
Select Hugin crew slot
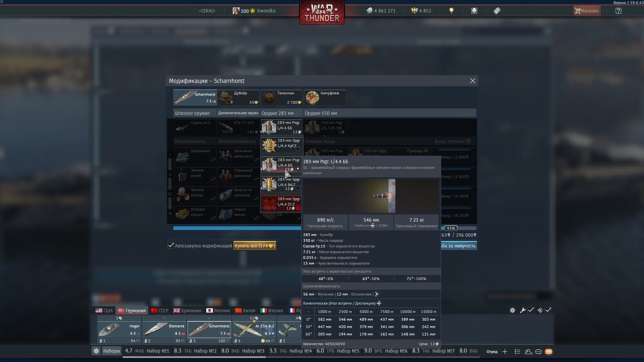pyautogui.click(x=120, y=330)
